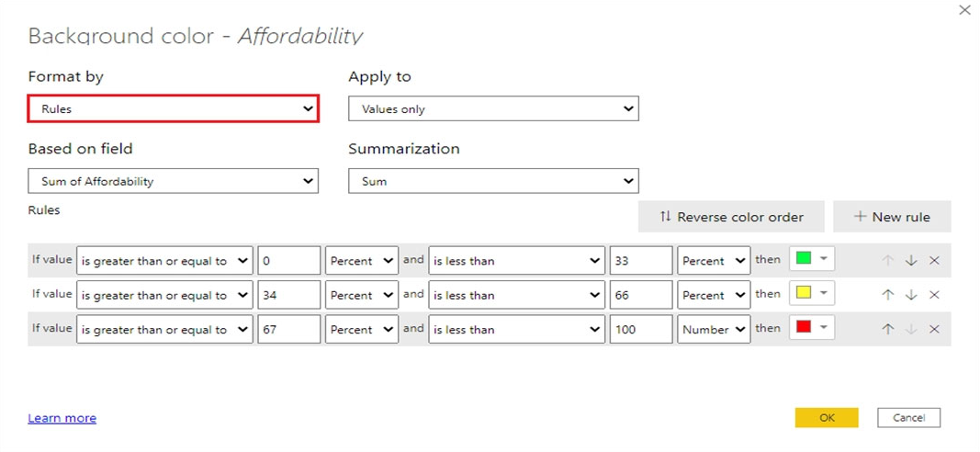Cancel the background color dialog
The height and width of the screenshot is (452, 980).
click(908, 418)
